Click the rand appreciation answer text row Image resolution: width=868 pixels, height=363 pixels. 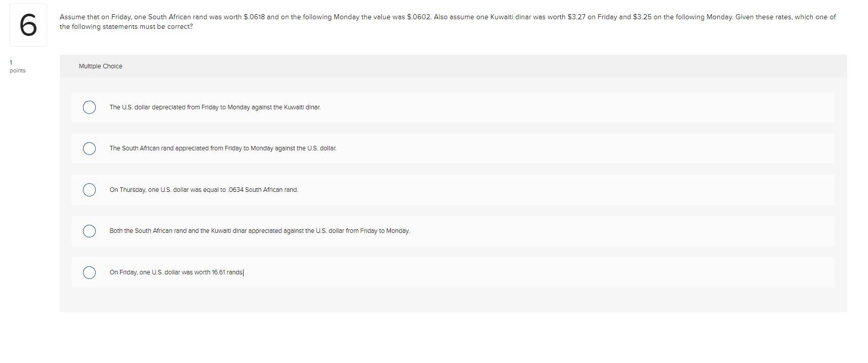pyautogui.click(x=223, y=148)
